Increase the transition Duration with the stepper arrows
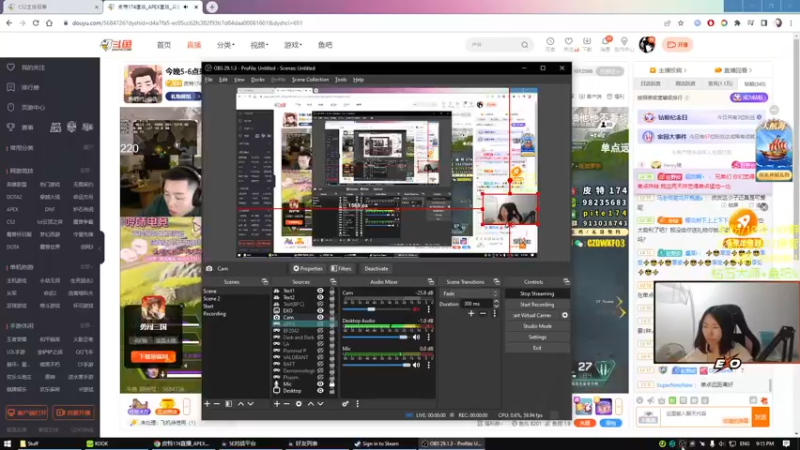Viewport: 800px width, 450px height. (496, 302)
